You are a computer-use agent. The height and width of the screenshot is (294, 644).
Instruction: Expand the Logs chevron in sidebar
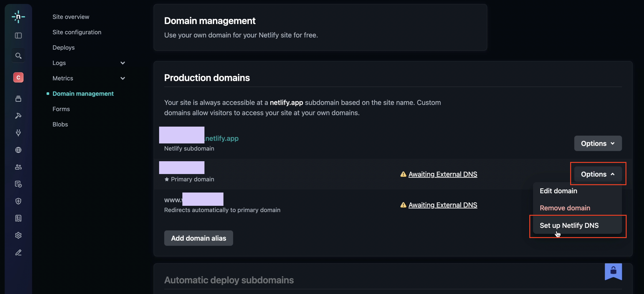123,63
